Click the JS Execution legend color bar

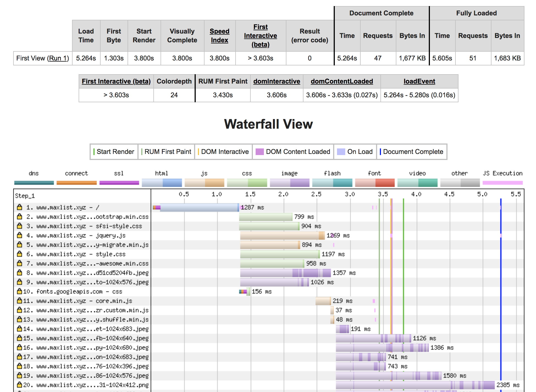[503, 183]
